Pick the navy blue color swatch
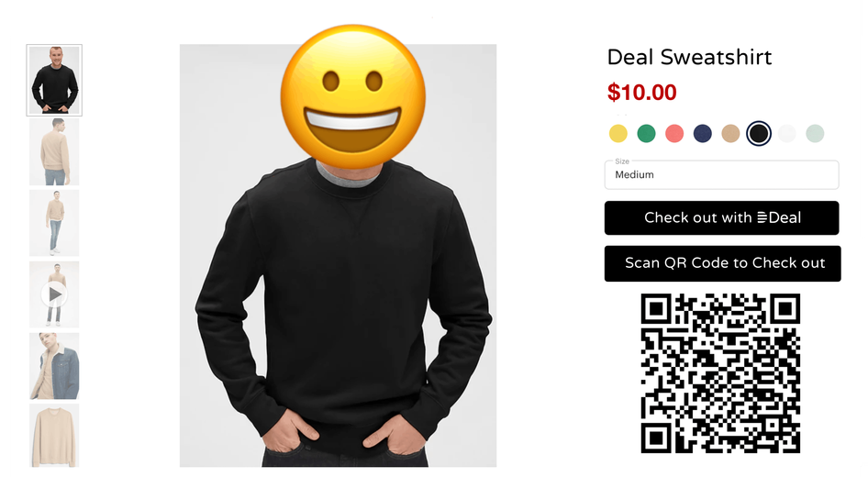 703,133
